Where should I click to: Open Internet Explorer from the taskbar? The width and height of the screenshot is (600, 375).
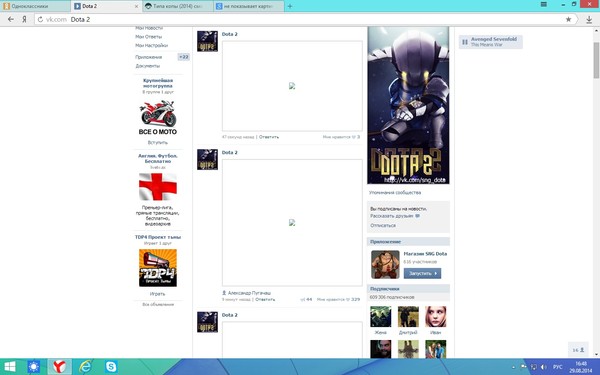tap(85, 367)
